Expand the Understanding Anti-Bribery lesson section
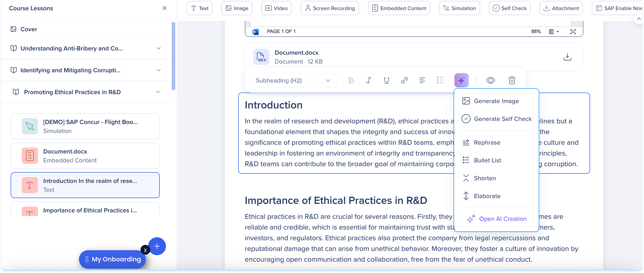Screen dimensions: 644x273 coord(158,48)
